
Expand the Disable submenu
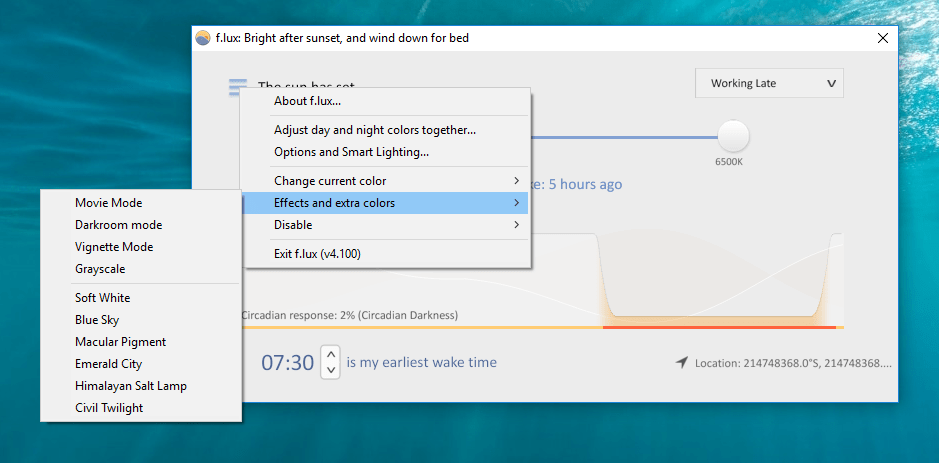coord(384,225)
